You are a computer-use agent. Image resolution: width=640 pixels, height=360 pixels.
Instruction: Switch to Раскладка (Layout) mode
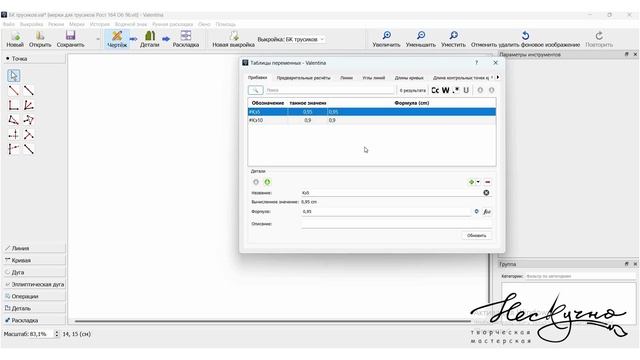(186, 39)
